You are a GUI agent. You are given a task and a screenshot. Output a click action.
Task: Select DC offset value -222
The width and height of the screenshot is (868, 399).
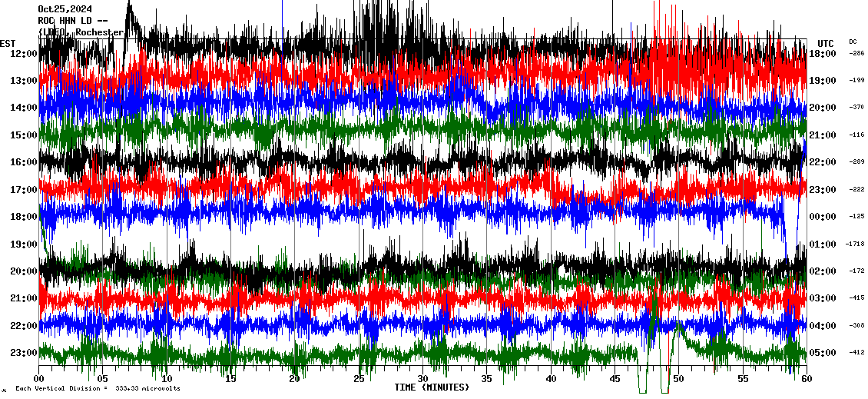click(x=856, y=190)
